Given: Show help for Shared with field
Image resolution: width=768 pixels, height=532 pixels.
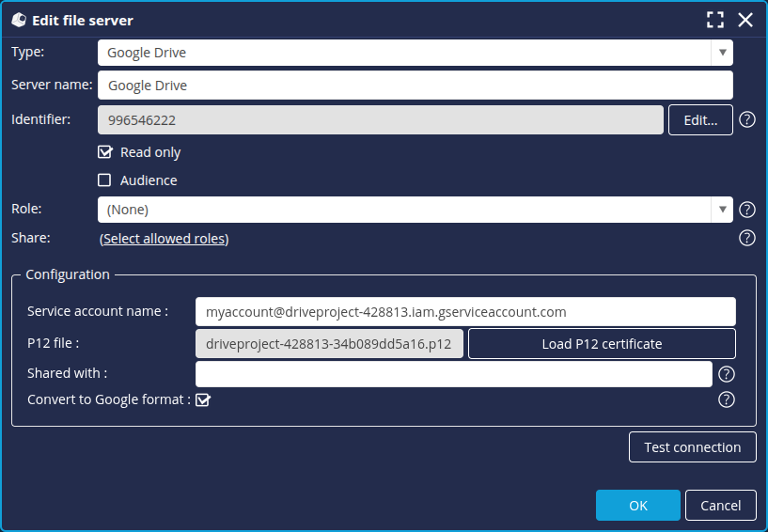Looking at the screenshot, I should pos(727,374).
